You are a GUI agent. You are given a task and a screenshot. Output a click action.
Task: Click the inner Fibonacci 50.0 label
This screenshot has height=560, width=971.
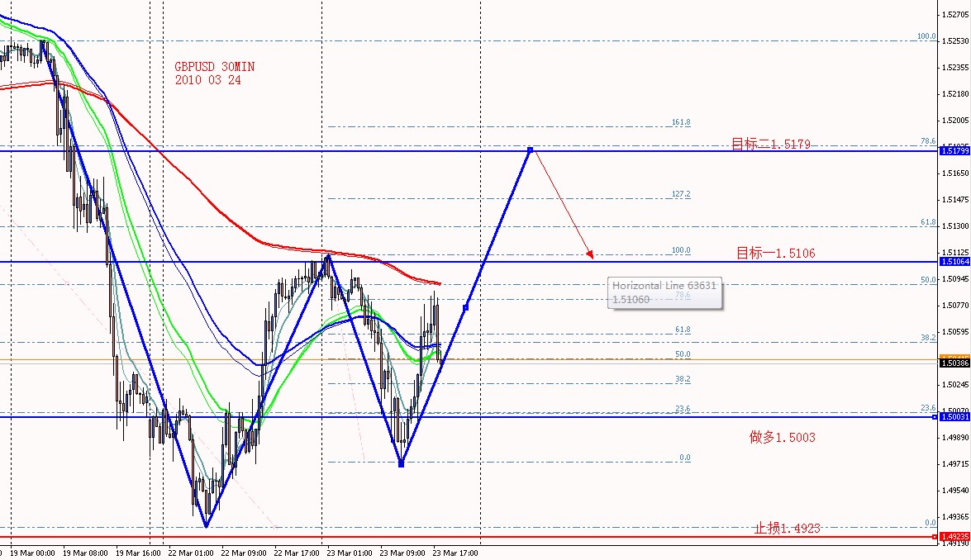click(683, 354)
